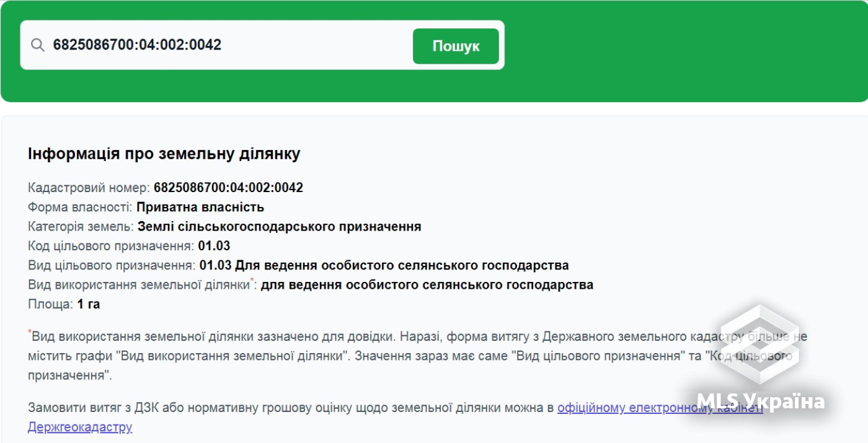Open the official electronic cabinet Держгеокадастру link

click(x=396, y=418)
